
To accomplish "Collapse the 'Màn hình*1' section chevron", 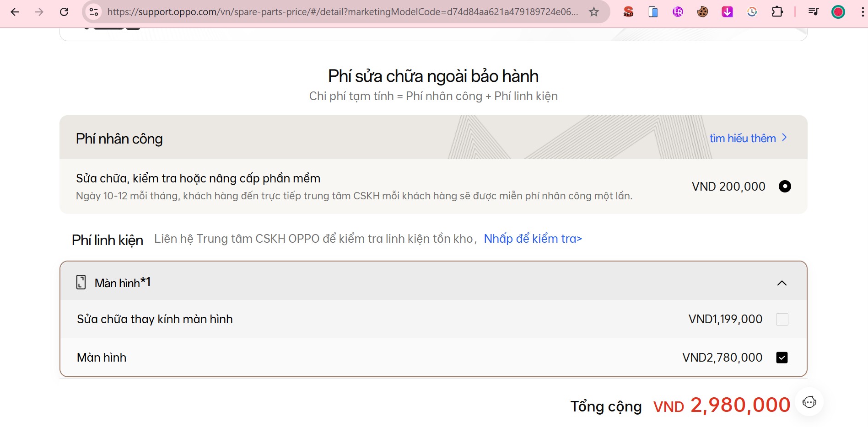I will click(782, 283).
